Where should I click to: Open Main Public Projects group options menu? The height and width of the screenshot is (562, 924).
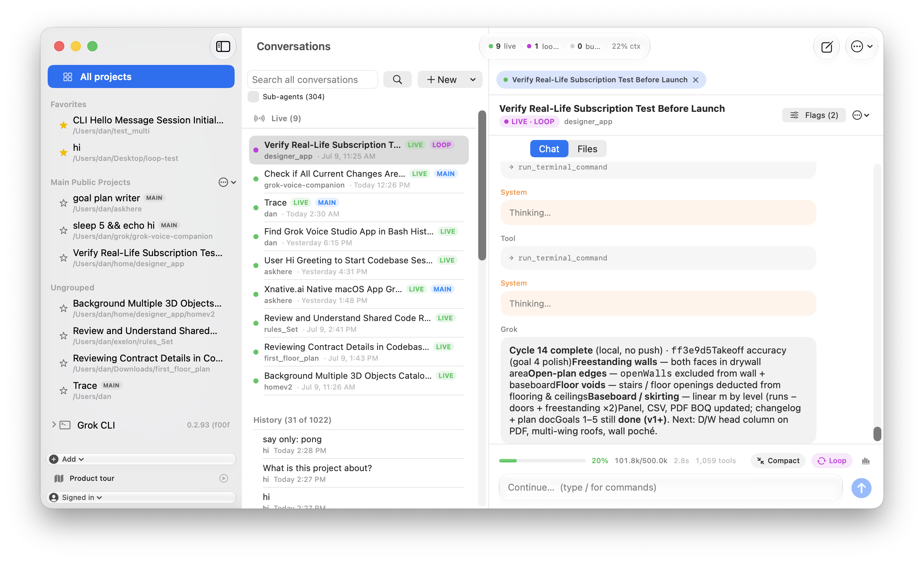(x=227, y=182)
